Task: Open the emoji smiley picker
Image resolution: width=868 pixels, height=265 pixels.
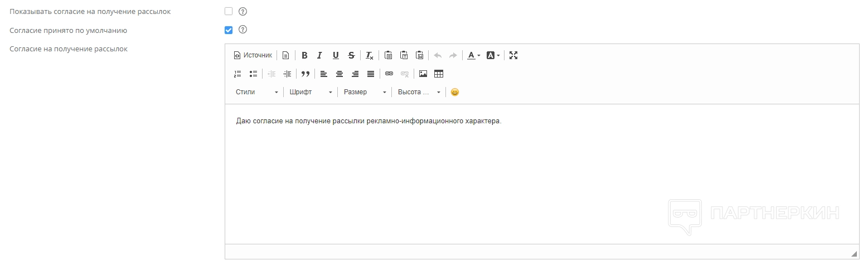Action: (455, 92)
